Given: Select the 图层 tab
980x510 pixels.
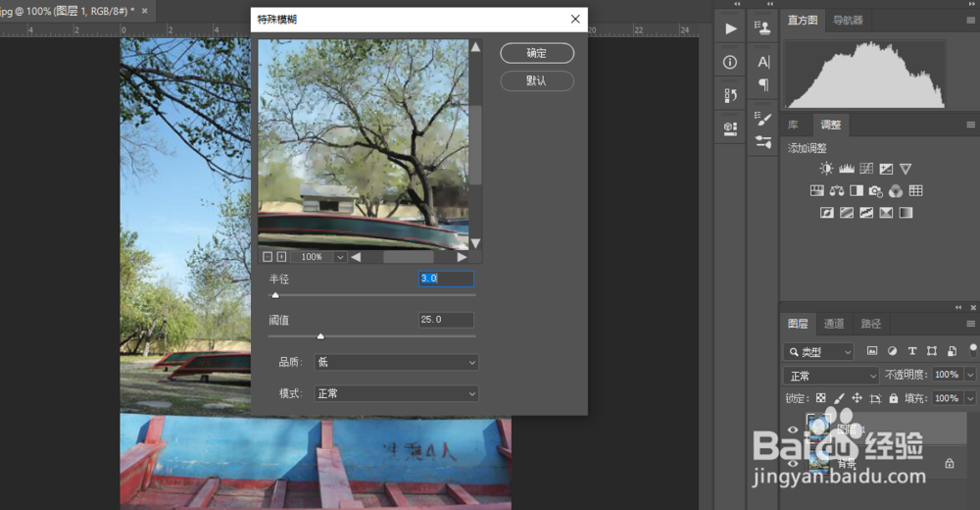Looking at the screenshot, I should (798, 324).
